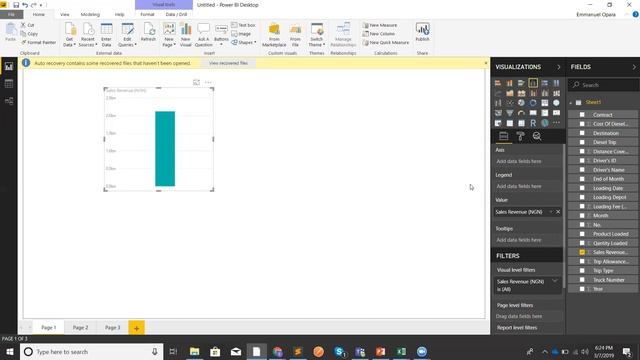Switch to the Help ribbon tab
This screenshot has width=640, height=360.
click(119, 14)
